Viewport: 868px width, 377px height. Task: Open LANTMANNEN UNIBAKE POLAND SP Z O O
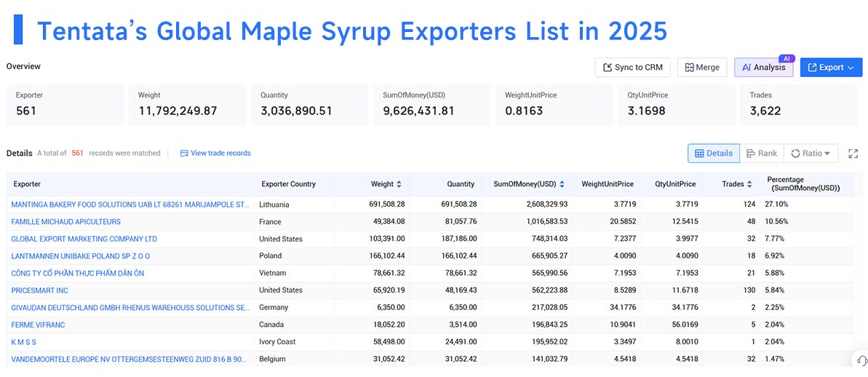80,255
